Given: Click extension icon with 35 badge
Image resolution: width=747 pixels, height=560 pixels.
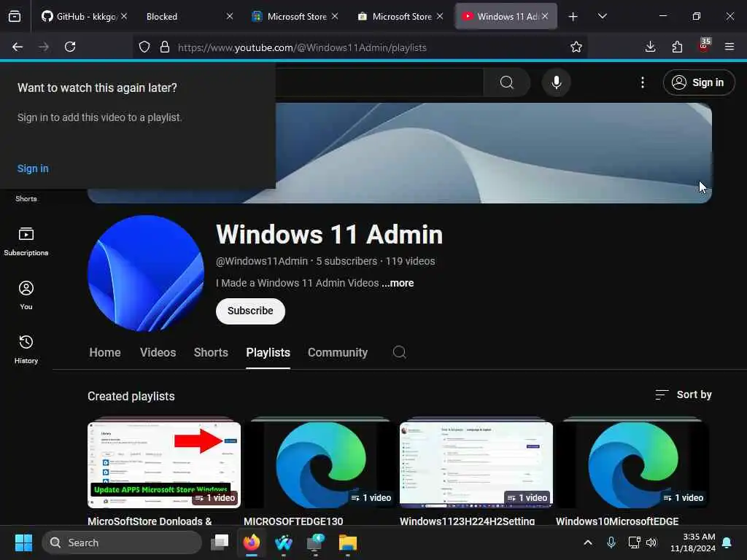Looking at the screenshot, I should [x=704, y=46].
